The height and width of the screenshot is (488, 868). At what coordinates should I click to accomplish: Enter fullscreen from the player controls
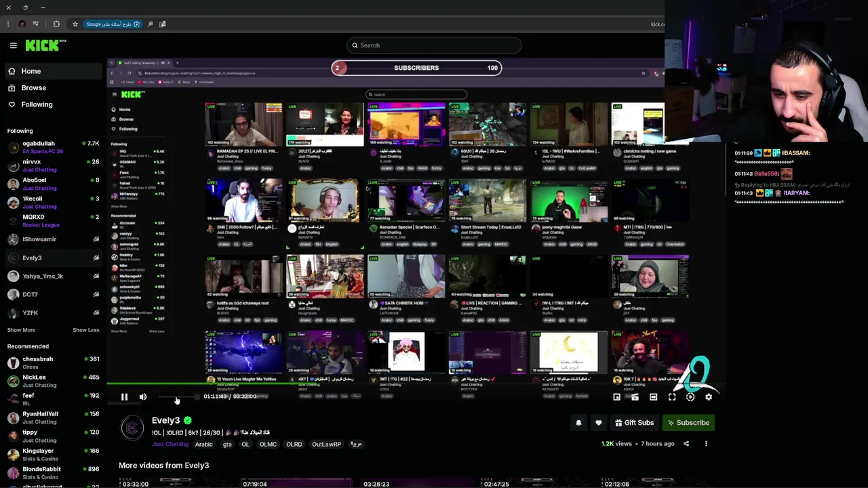coord(671,397)
